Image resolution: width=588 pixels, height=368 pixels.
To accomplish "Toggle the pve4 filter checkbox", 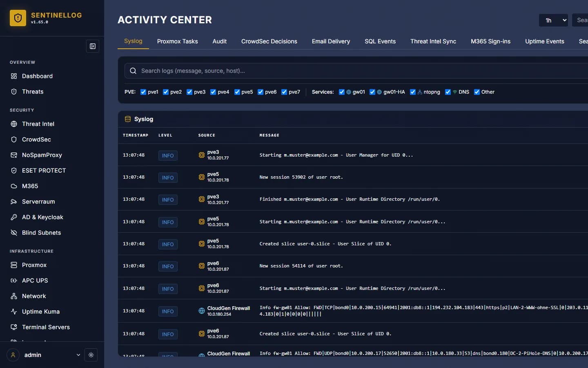I will pos(213,92).
